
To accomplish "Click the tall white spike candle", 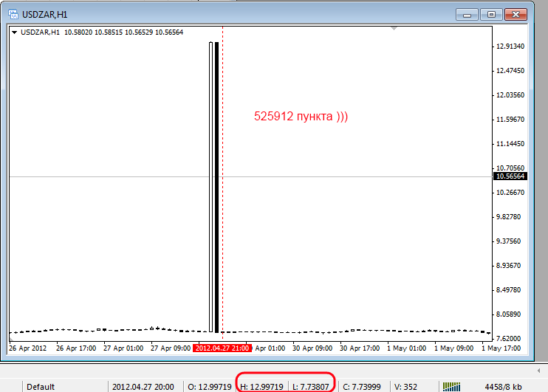I will click(x=210, y=187).
